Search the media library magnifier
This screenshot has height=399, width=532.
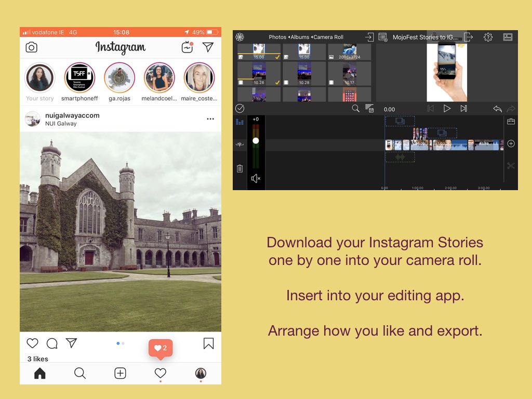click(355, 108)
